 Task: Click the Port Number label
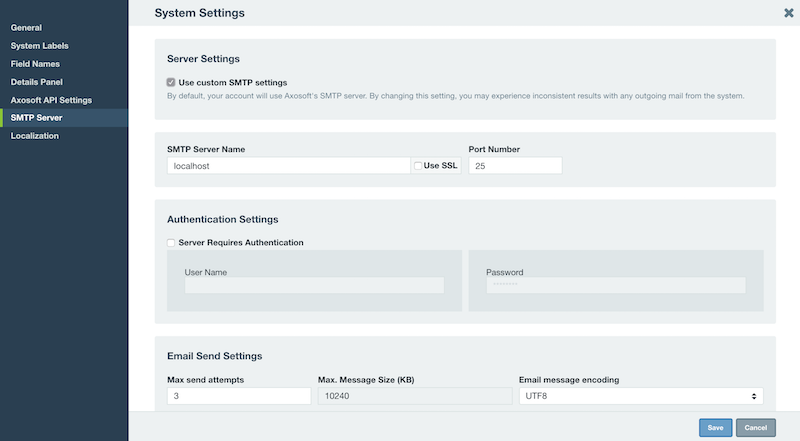point(494,149)
